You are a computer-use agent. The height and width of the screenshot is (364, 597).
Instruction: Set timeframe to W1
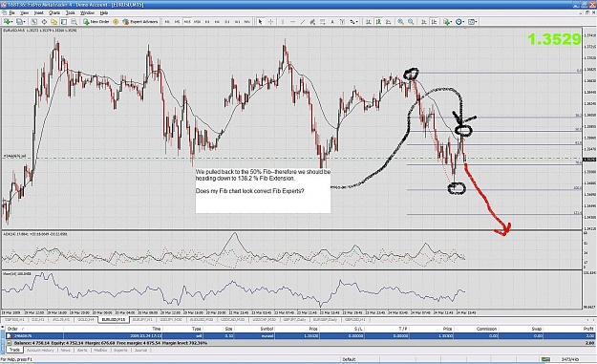click(x=237, y=22)
